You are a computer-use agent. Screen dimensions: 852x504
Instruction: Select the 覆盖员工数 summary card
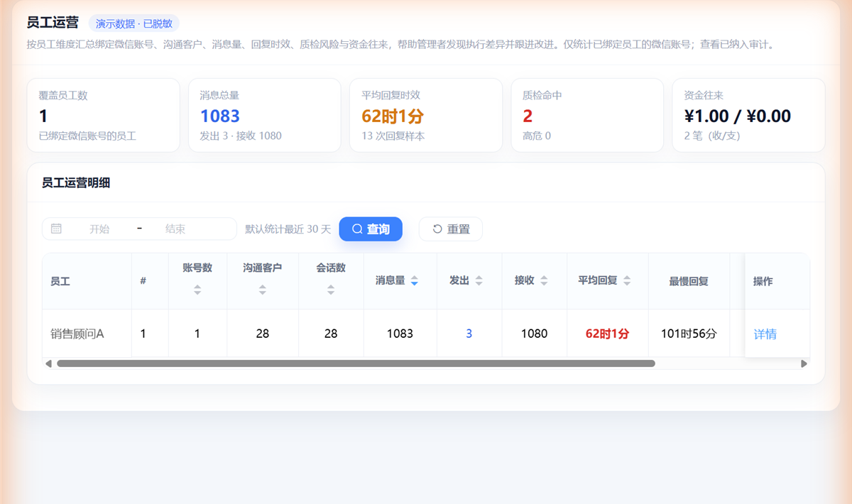pyautogui.click(x=104, y=115)
